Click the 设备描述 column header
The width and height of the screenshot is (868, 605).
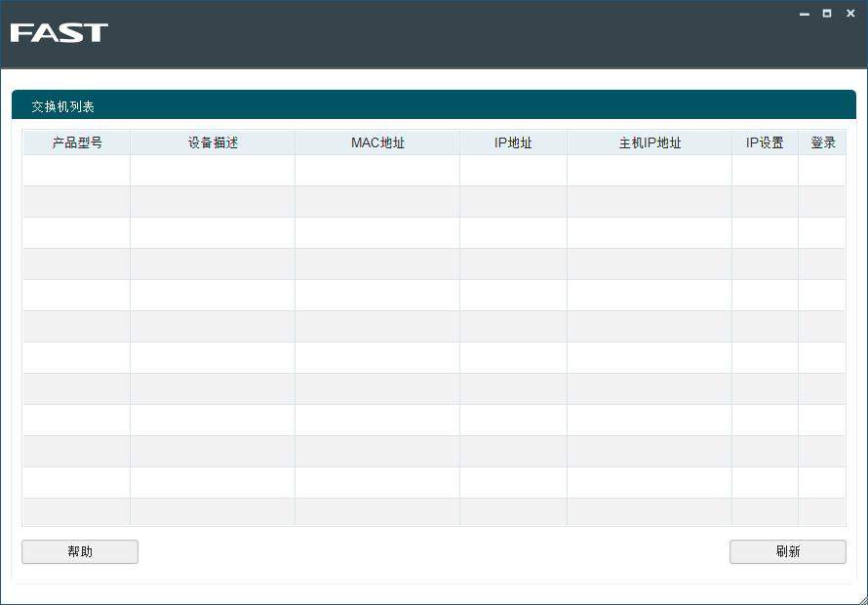212,141
